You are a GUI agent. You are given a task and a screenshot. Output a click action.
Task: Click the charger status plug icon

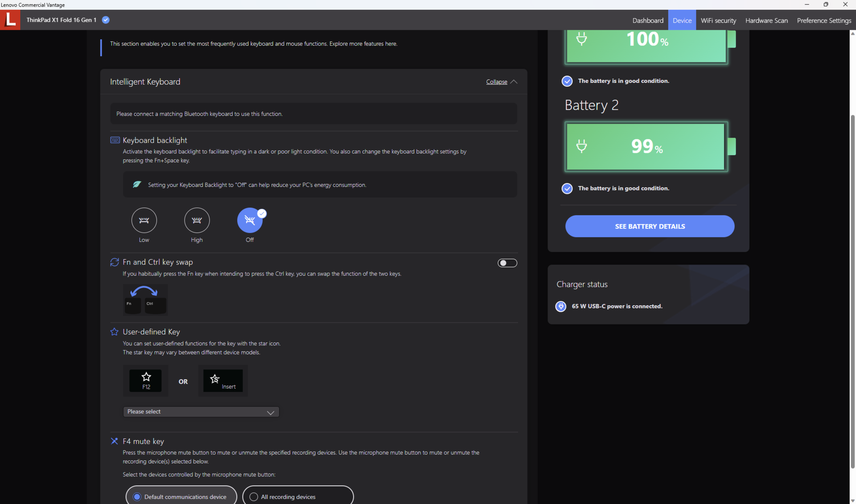[560, 306]
